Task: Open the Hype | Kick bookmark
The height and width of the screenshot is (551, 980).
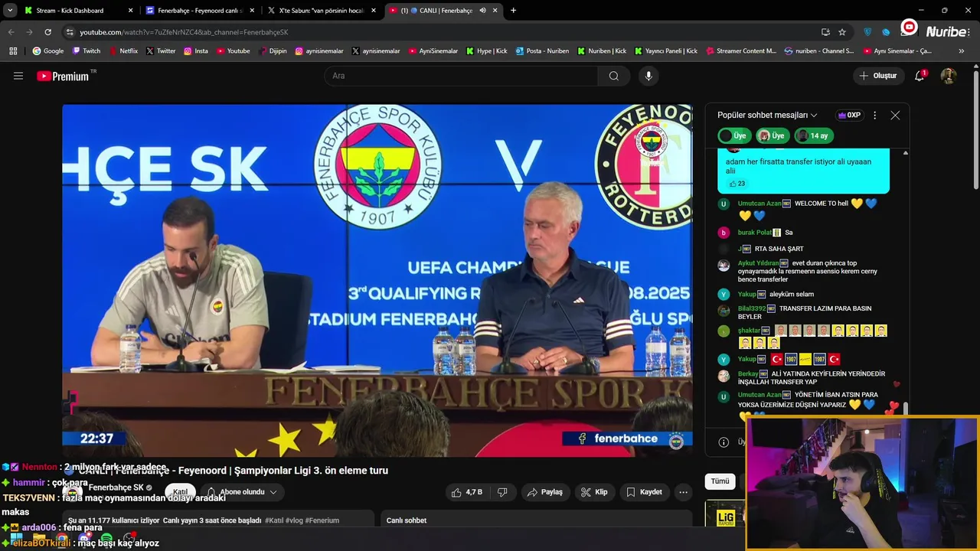Action: (486, 51)
